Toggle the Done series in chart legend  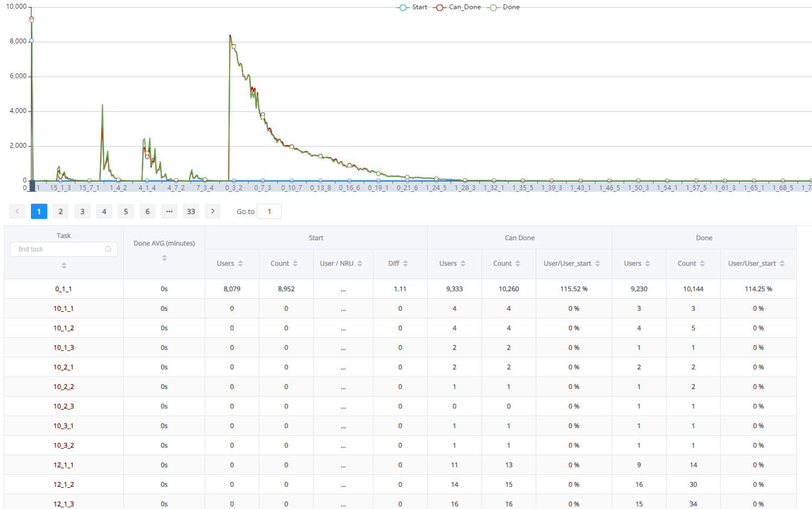(505, 7)
